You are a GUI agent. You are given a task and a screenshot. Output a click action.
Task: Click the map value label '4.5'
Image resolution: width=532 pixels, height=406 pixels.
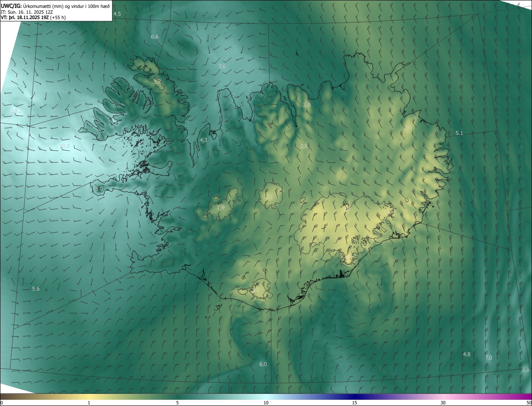(x=117, y=14)
